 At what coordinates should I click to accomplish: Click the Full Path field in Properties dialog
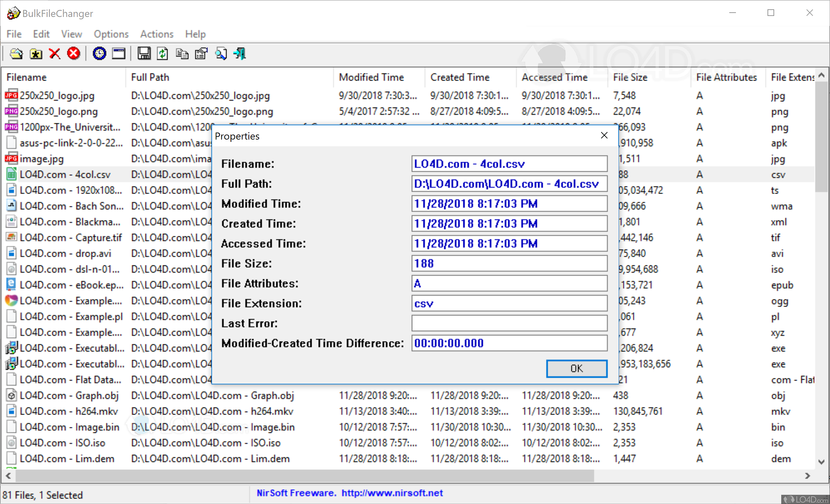click(x=509, y=183)
